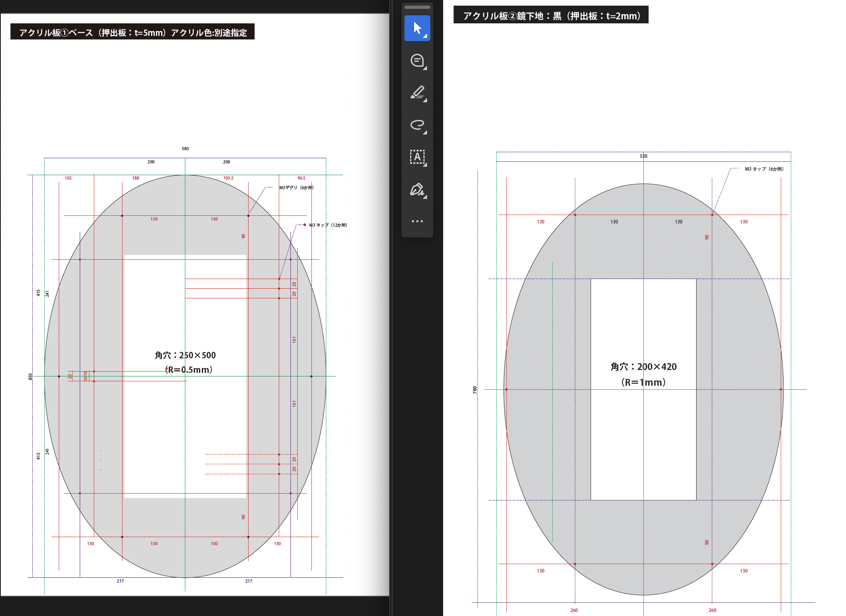The height and width of the screenshot is (616, 846).
Task: Choose the Comment bubble tool
Action: pyautogui.click(x=417, y=60)
